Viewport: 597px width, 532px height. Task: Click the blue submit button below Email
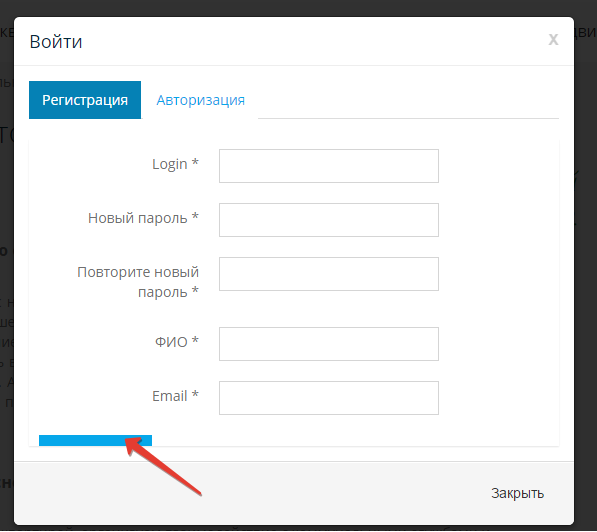click(x=95, y=441)
